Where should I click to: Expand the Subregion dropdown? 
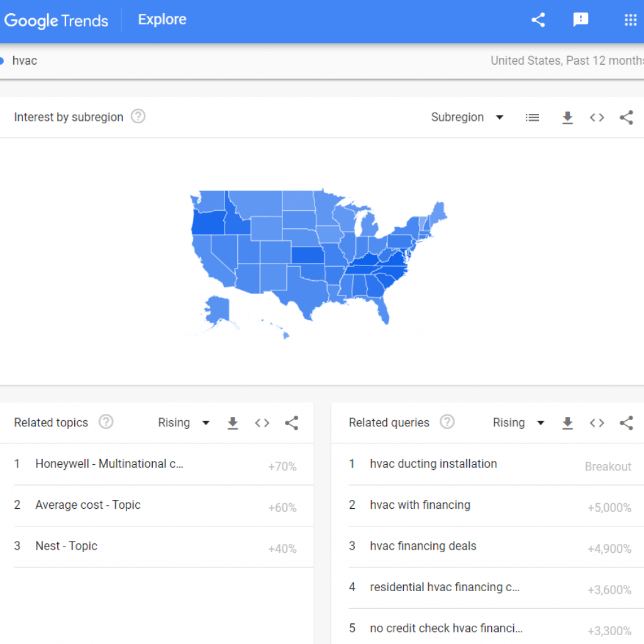467,118
